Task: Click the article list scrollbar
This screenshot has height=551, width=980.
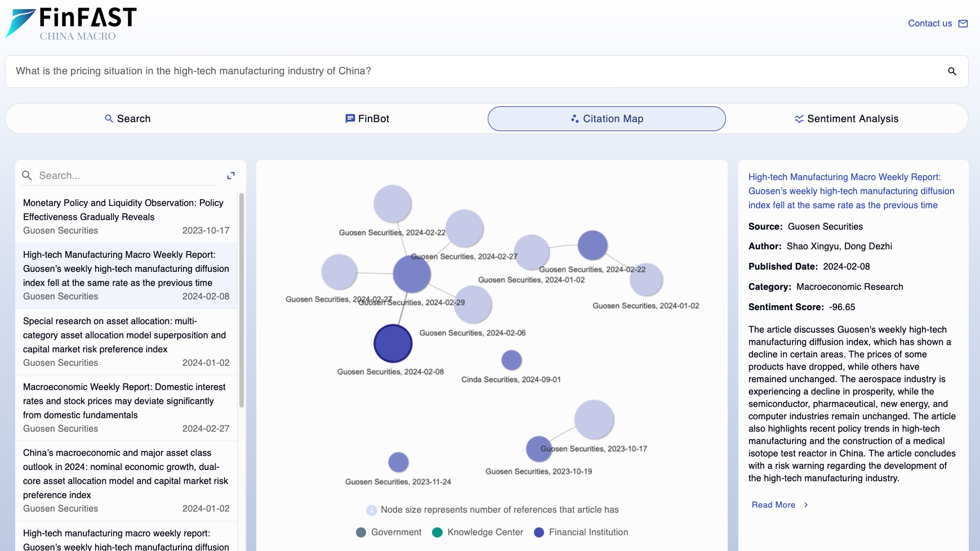Action: (242, 300)
